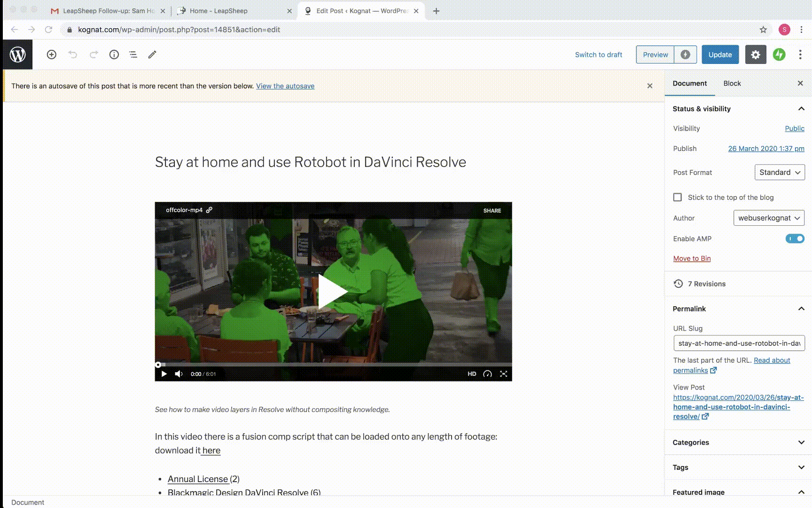Show content structure info

114,55
